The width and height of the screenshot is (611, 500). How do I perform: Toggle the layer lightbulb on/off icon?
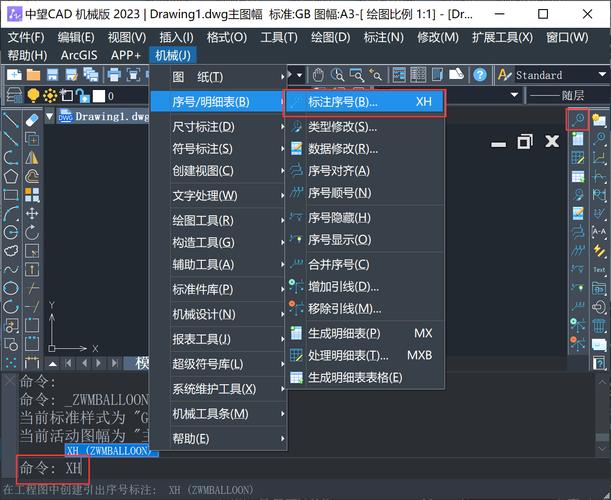point(32,95)
